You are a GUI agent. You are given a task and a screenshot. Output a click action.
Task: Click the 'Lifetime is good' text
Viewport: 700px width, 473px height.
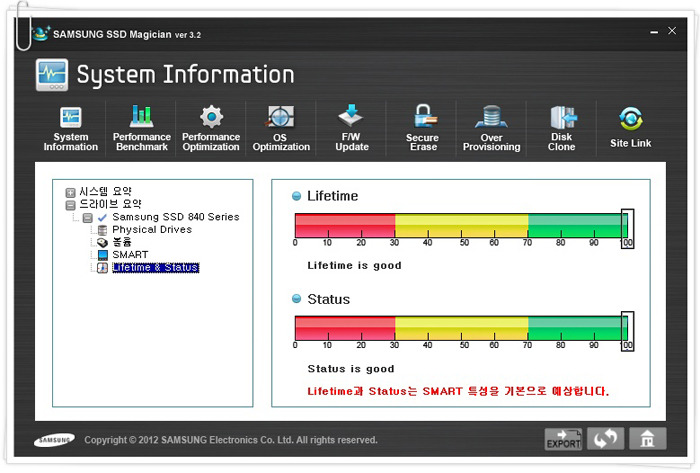[354, 266]
